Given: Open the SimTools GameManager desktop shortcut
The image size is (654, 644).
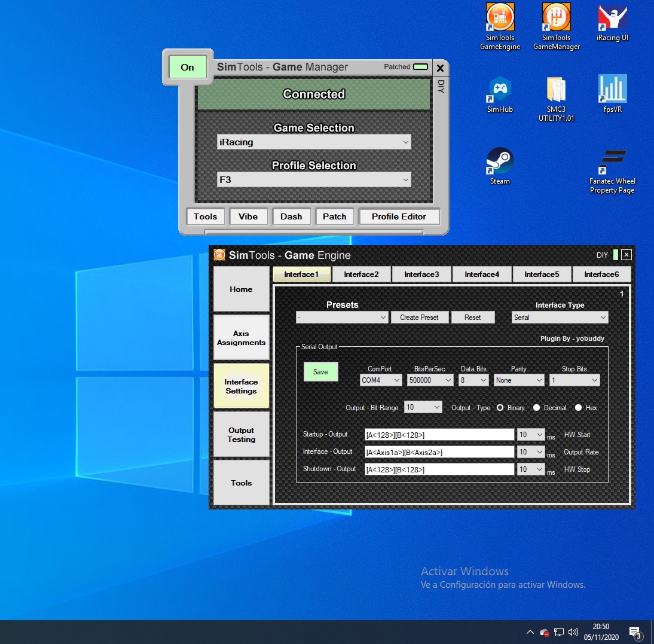Looking at the screenshot, I should coord(557,26).
